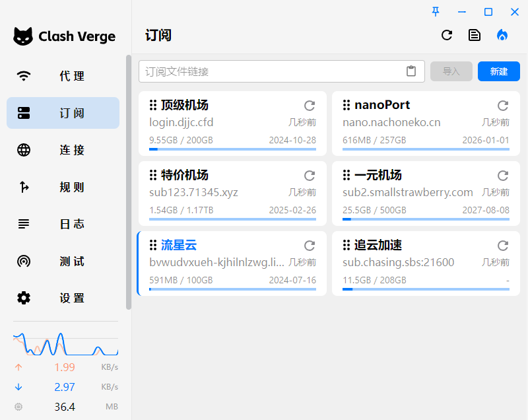Click the 1.54GB / 1.17TB usage text
This screenshot has width=528, height=420.
(181, 210)
